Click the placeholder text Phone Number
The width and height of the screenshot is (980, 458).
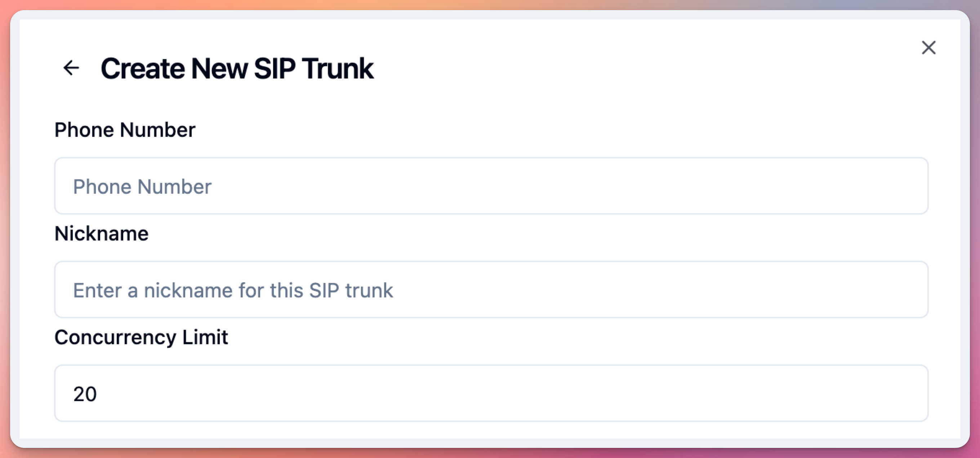142,186
